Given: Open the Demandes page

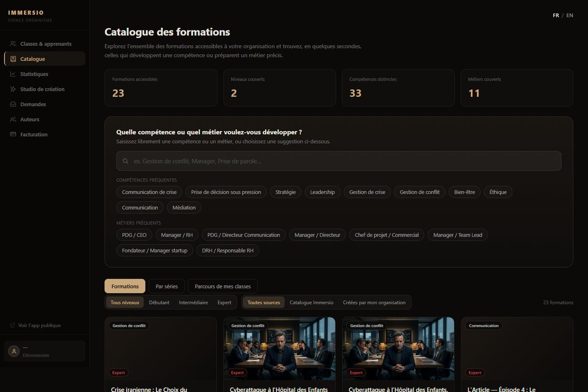Looking at the screenshot, I should (x=45, y=104).
